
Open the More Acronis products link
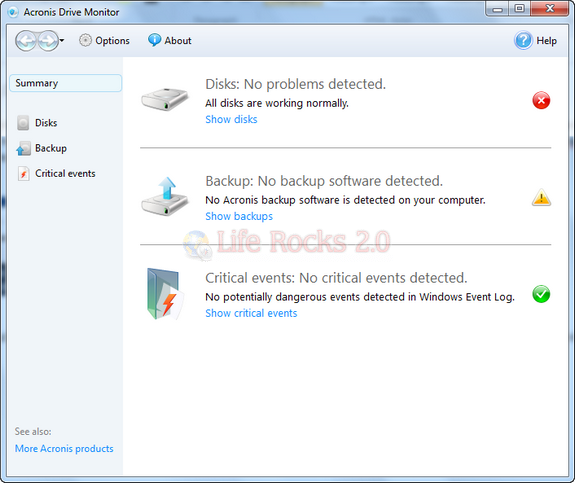coord(64,449)
